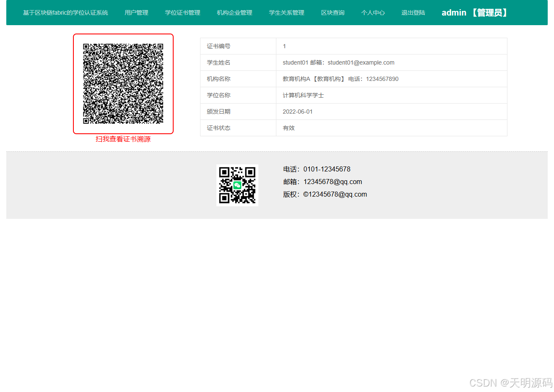The width and height of the screenshot is (554, 392).
Task: Click the site title 基于区块链fabric的学位认证系统
Action: (x=65, y=13)
